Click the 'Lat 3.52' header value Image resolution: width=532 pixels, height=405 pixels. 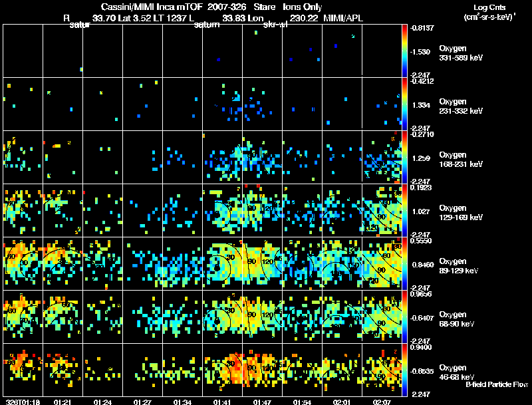[134, 18]
